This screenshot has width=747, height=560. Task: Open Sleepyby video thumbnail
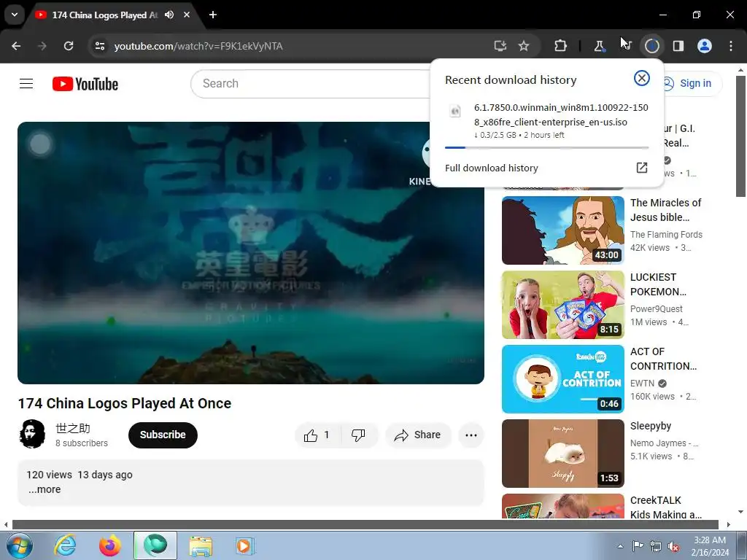point(562,454)
